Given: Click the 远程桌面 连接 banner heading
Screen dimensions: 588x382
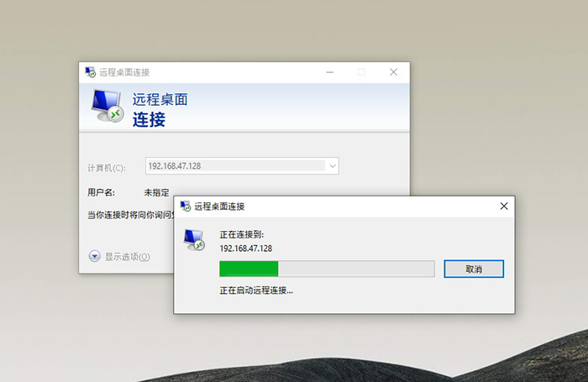Looking at the screenshot, I should coord(160,109).
